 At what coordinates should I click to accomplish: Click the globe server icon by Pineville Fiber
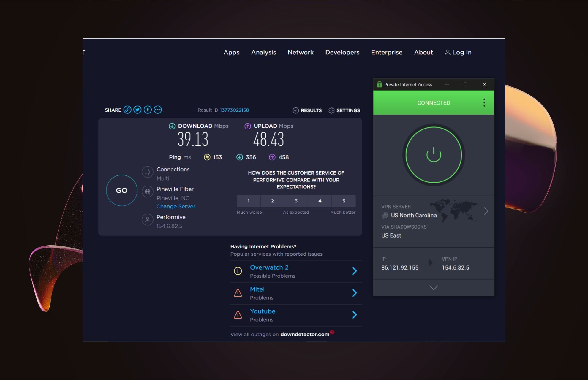pos(148,191)
